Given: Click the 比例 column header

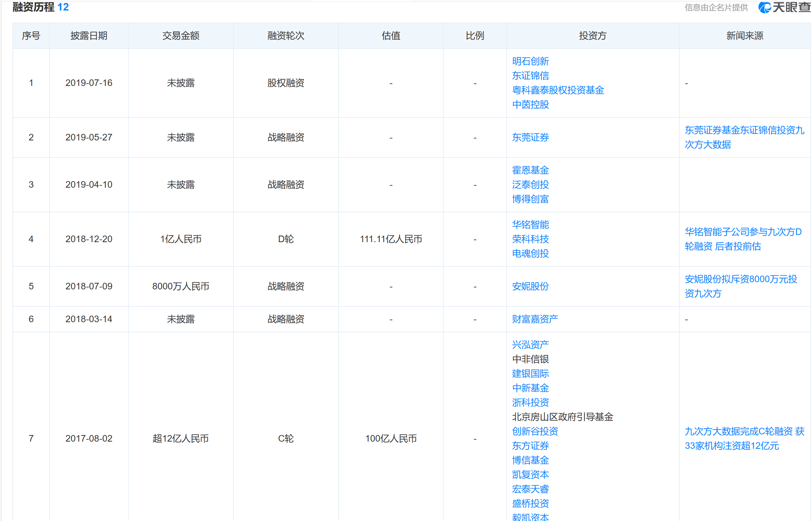Looking at the screenshot, I should click(475, 36).
